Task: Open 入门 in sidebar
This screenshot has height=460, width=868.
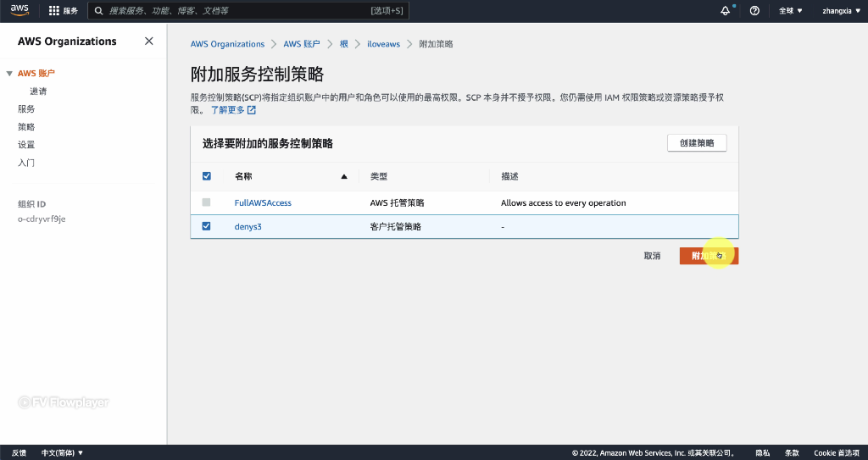Action: (x=26, y=163)
